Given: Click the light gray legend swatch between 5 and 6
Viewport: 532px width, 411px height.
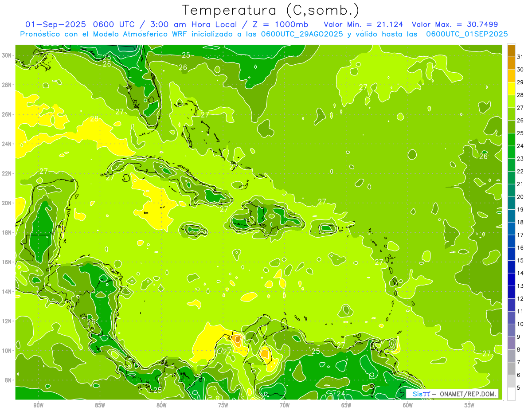Looking at the screenshot, I should 511,381.
